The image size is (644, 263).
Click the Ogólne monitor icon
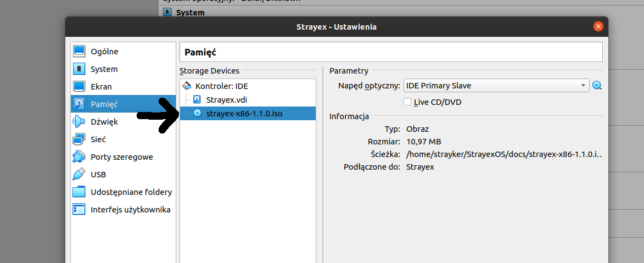[80, 52]
